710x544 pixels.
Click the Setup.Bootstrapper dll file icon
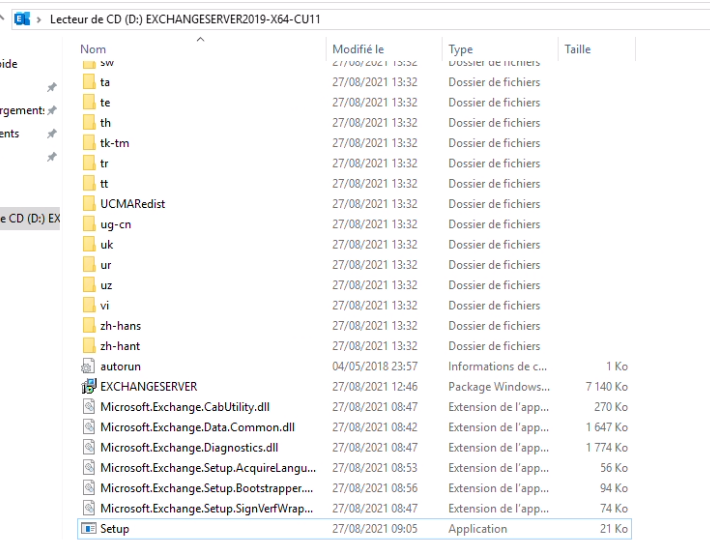89,488
